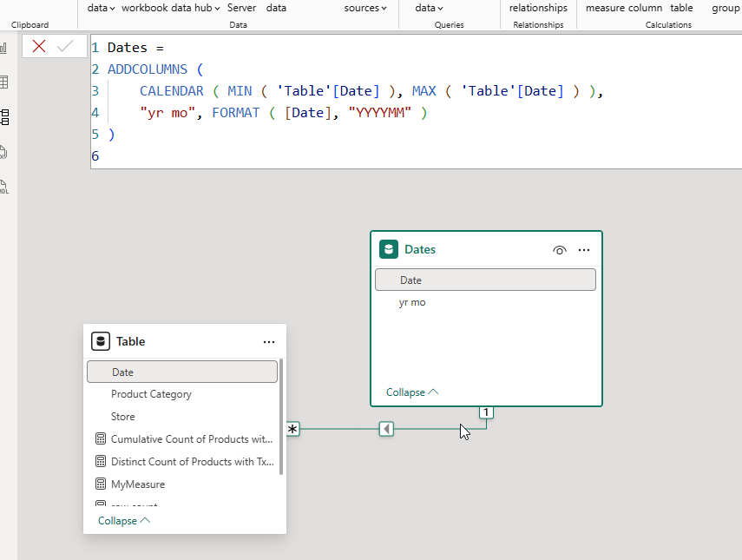Click the Table card database icon
The image size is (742, 560).
point(101,341)
